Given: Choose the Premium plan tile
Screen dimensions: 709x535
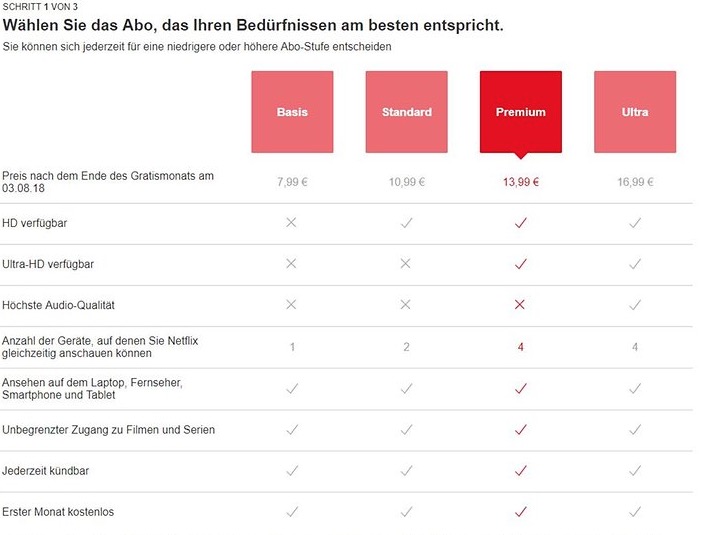Looking at the screenshot, I should click(520, 112).
